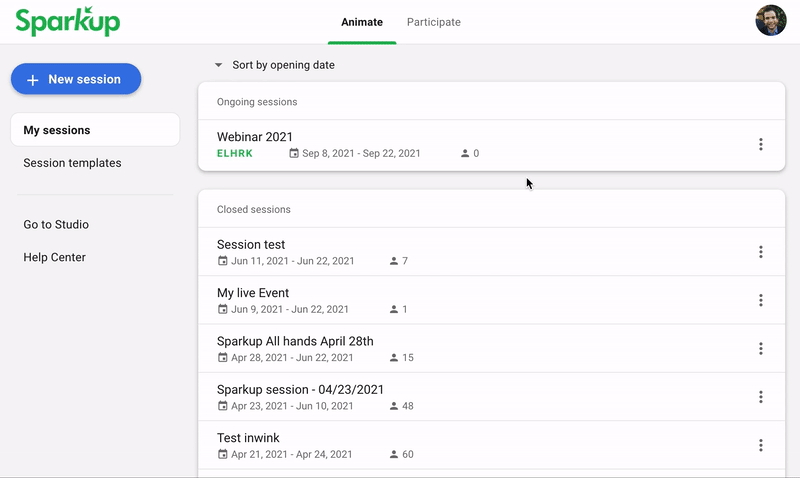Select My sessions in the sidebar
Screen dimensions: 800x478
tap(95, 130)
